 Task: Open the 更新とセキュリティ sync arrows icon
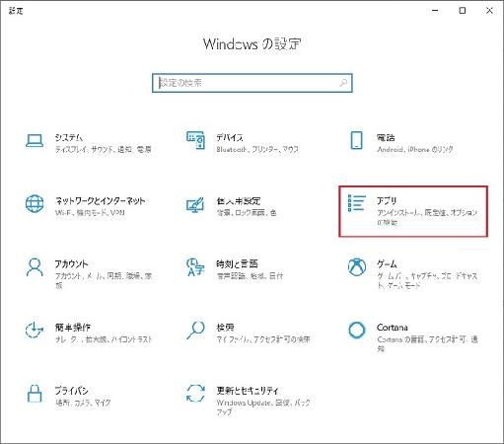(x=195, y=393)
